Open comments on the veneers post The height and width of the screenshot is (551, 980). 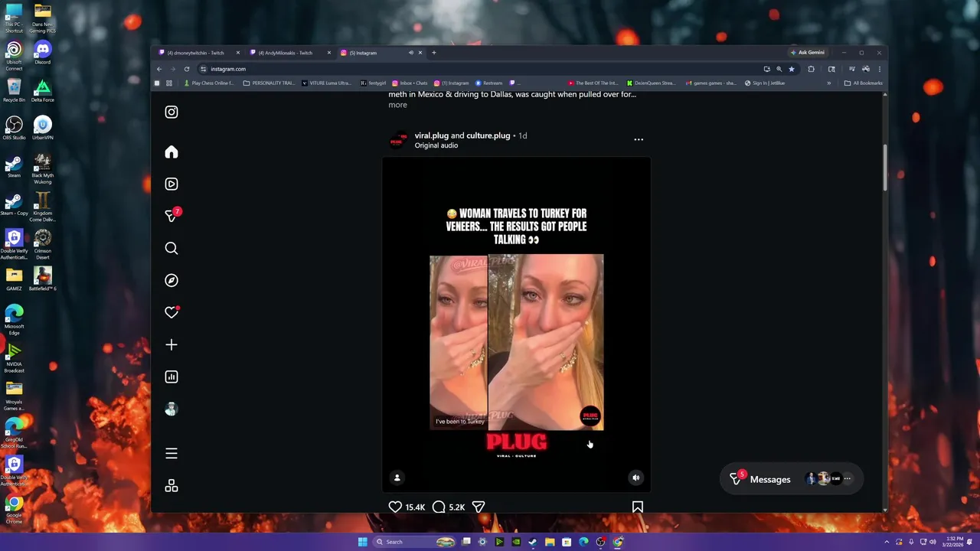(x=439, y=507)
